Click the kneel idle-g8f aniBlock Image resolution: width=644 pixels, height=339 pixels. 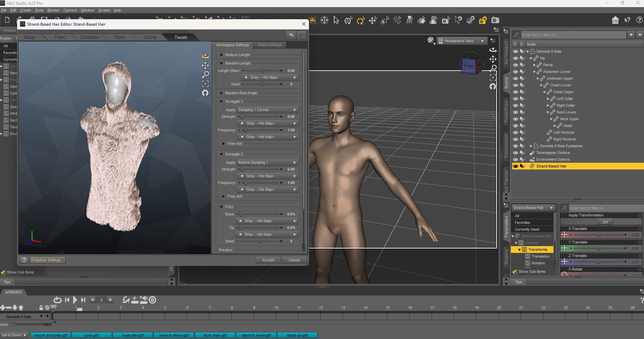coord(133,335)
